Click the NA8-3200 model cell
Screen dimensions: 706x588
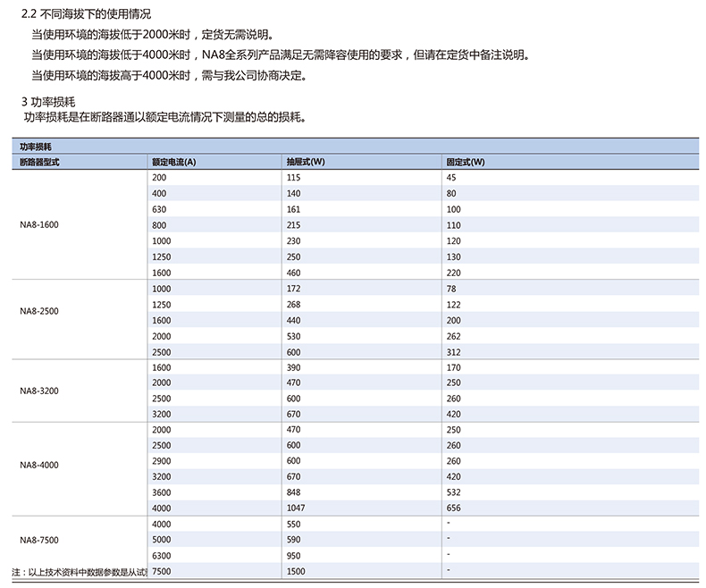[40, 391]
